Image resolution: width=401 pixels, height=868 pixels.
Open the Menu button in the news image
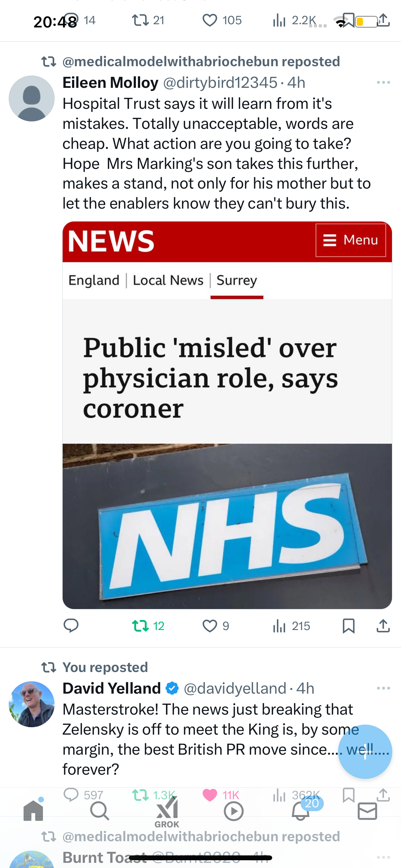point(350,240)
